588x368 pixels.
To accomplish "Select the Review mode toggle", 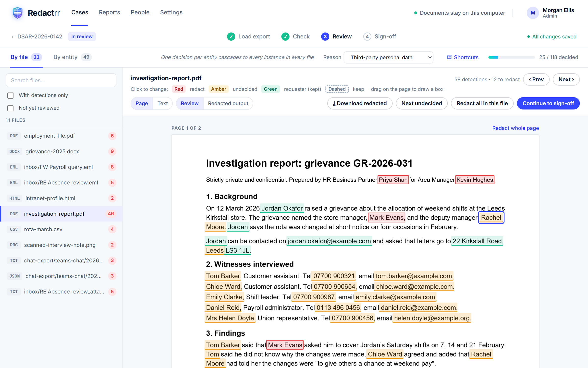I will 190,103.
